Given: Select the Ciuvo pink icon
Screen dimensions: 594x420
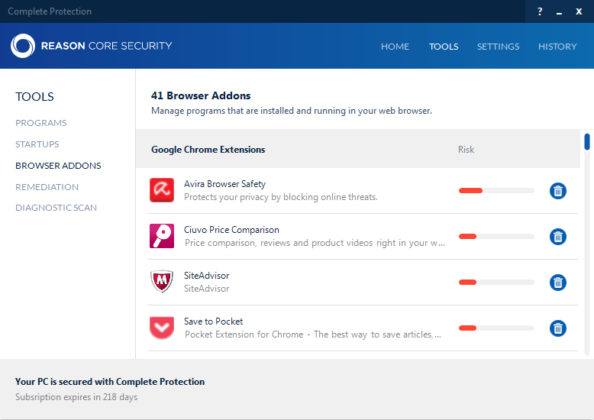Looking at the screenshot, I should click(162, 236).
